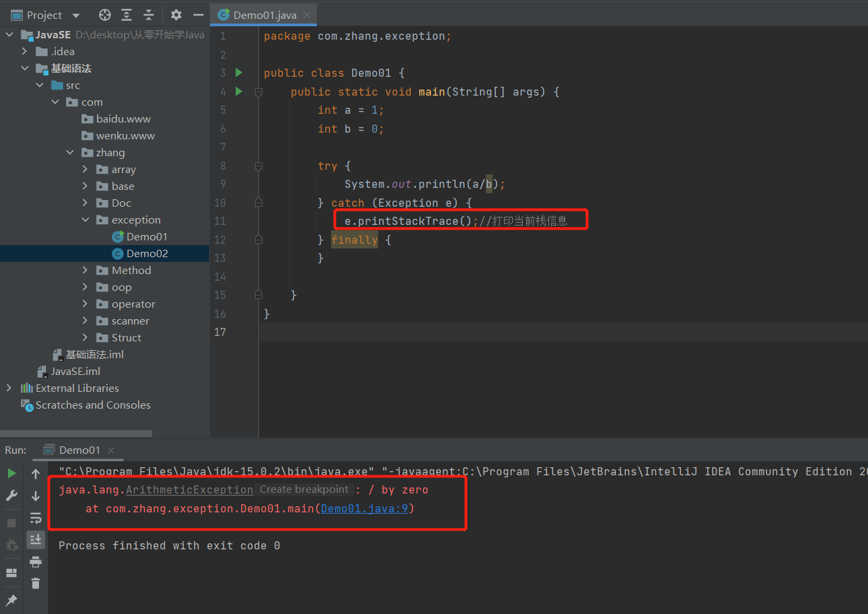Image resolution: width=868 pixels, height=614 pixels.
Task: Open the Project panel gear options
Action: (176, 15)
